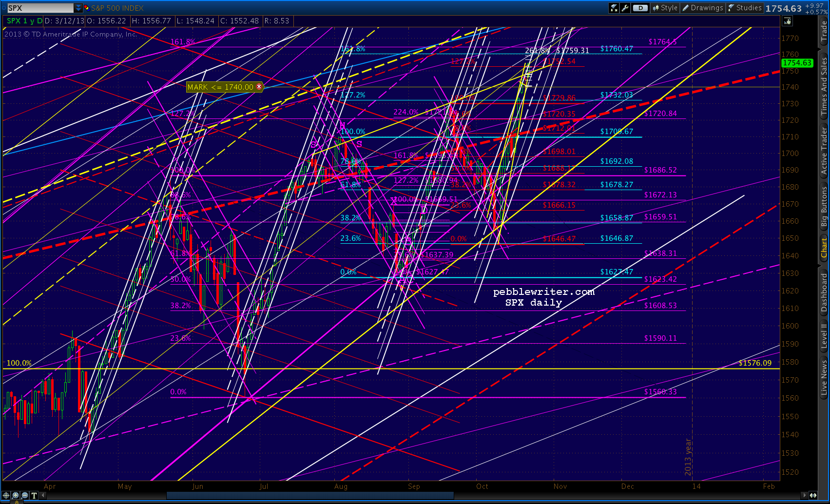Dismiss the MARK 1740 alert with its X

260,87
